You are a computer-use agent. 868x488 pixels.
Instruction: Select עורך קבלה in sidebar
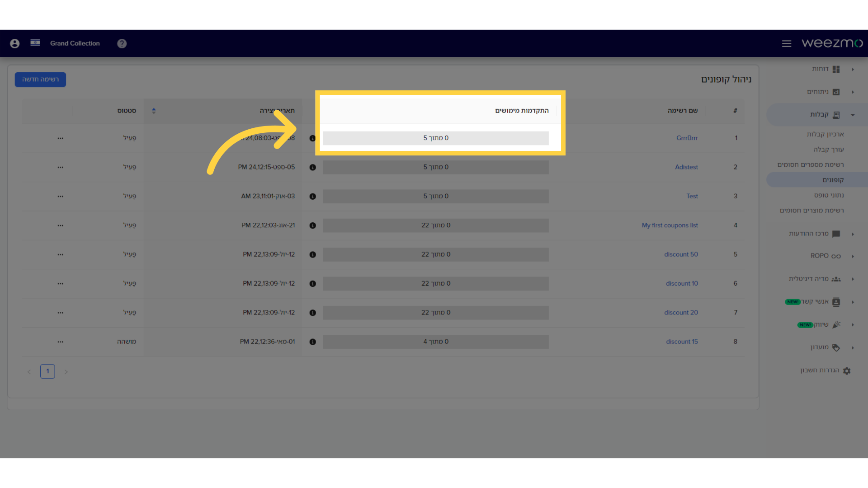(x=829, y=150)
